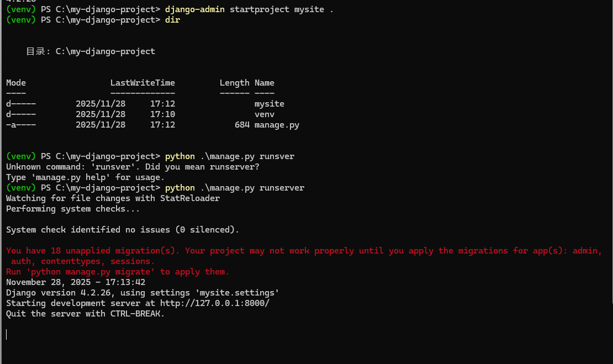The height and width of the screenshot is (364, 613).
Task: Select the venv folder name in the dir output
Action: click(x=265, y=114)
